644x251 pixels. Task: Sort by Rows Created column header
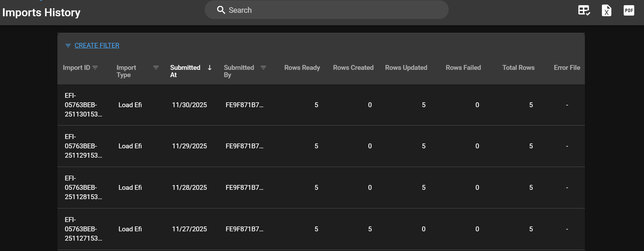click(353, 68)
